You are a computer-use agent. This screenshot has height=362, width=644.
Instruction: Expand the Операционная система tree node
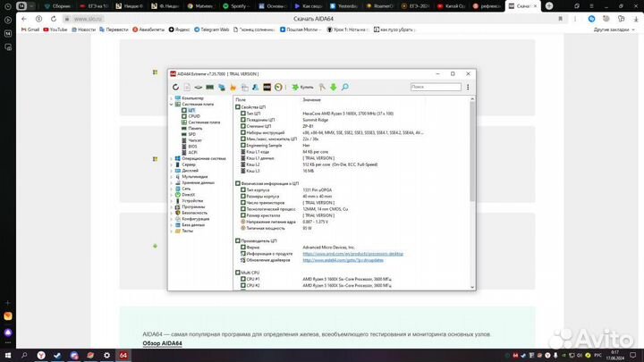(x=172, y=158)
